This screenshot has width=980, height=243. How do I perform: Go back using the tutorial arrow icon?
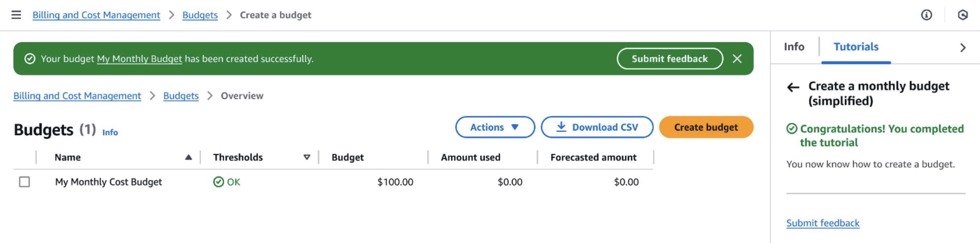coord(793,87)
